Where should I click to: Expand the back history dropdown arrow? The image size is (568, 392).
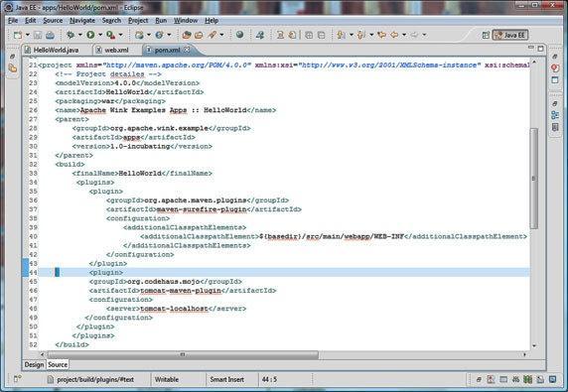pos(404,35)
